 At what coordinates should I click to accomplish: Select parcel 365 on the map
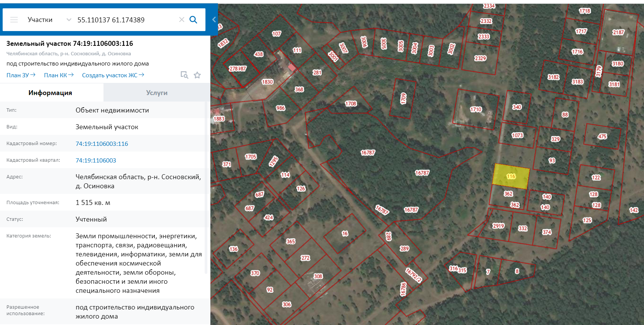[x=291, y=241]
